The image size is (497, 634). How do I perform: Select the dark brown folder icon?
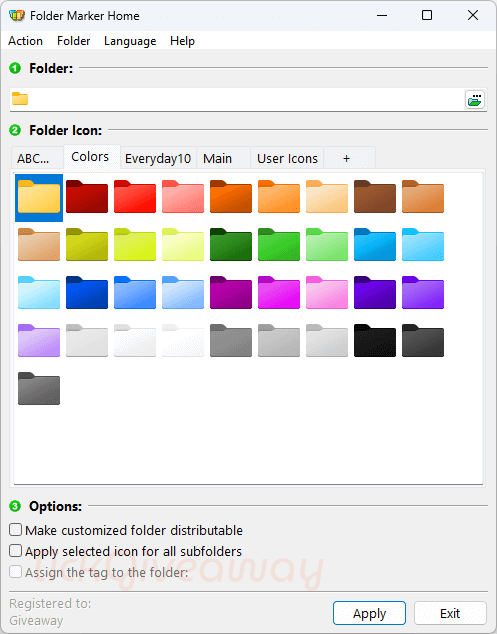375,197
